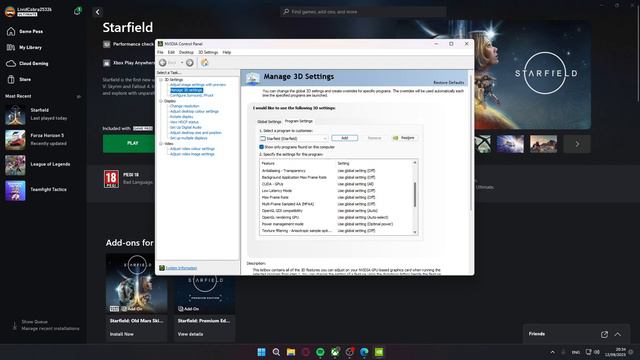Show hidden system tray icons
Image resolution: width=640 pixels, height=360 pixels.
pyautogui.click(x=552, y=352)
